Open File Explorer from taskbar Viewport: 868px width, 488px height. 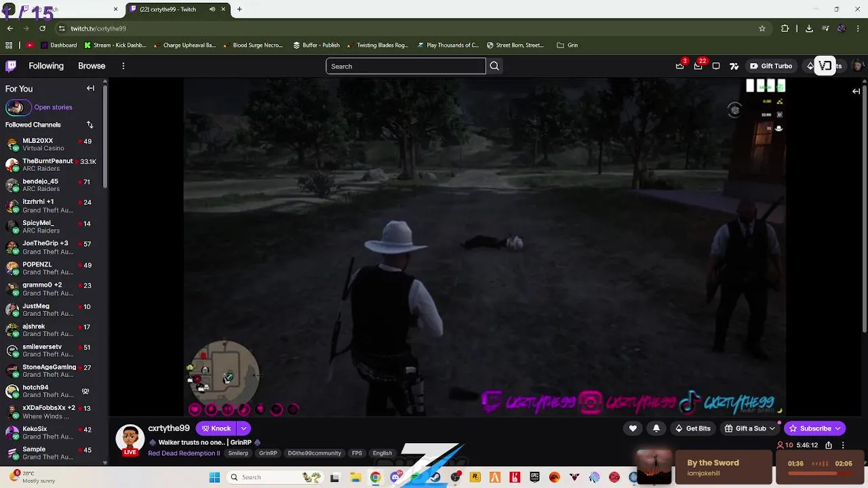(355, 477)
